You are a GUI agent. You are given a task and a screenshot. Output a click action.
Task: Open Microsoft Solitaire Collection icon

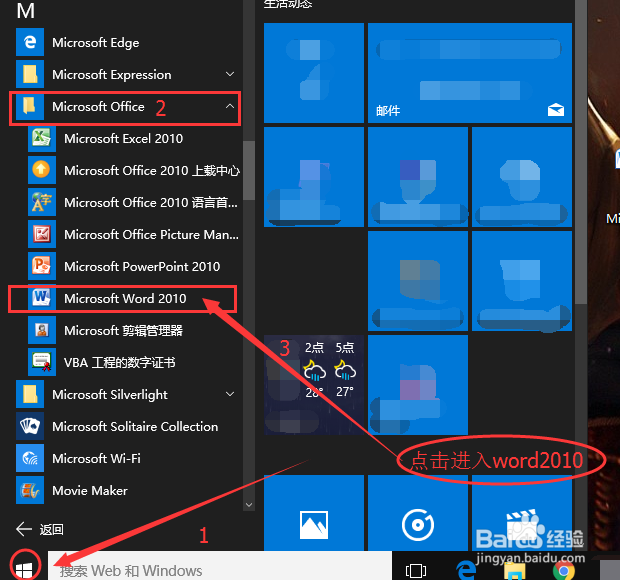pos(30,426)
